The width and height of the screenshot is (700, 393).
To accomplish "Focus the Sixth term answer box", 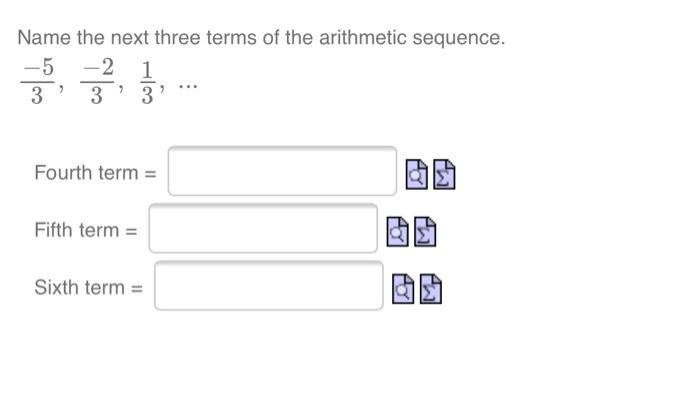I will (x=269, y=285).
